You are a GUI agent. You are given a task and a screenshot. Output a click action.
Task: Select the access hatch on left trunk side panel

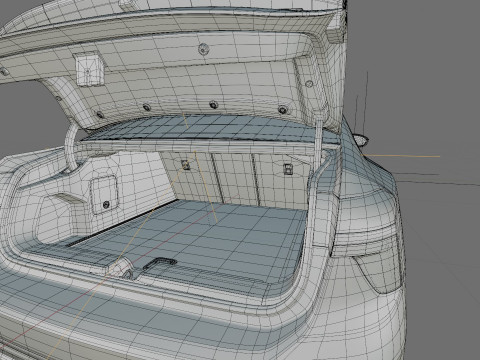click(104, 195)
